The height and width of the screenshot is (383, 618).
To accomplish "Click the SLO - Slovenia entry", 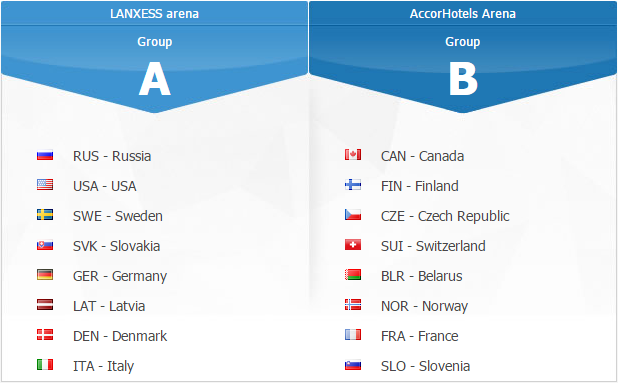I will coord(425,366).
